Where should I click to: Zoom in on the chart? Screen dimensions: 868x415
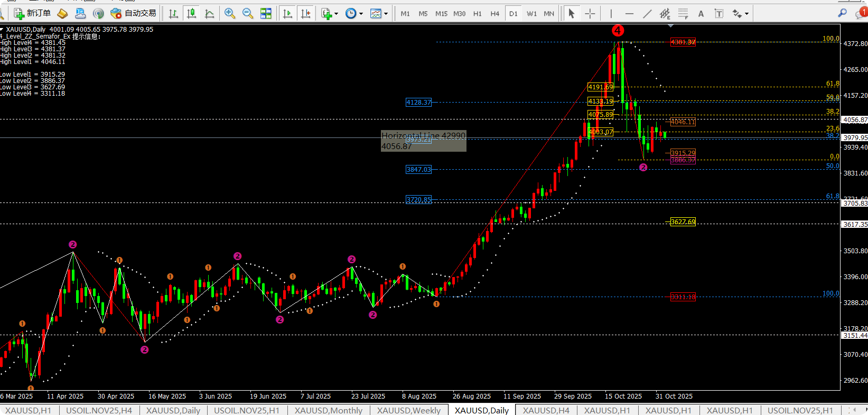pos(230,13)
